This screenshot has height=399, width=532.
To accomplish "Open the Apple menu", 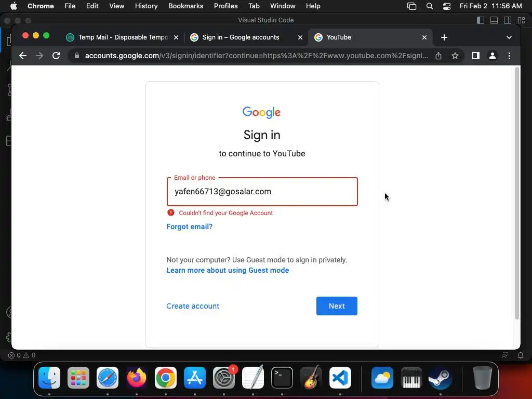I will 14,6.
